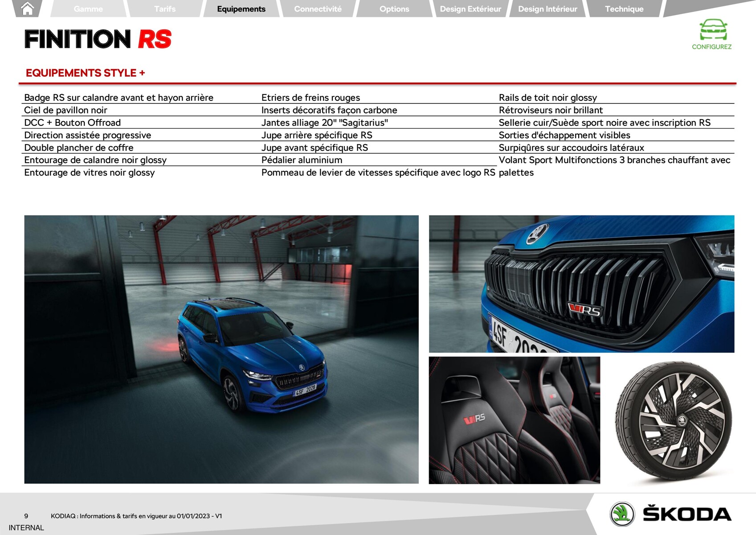The height and width of the screenshot is (535, 756).
Task: Select 'Sellerie cuir/Suède sport noire' row
Action: 605,123
